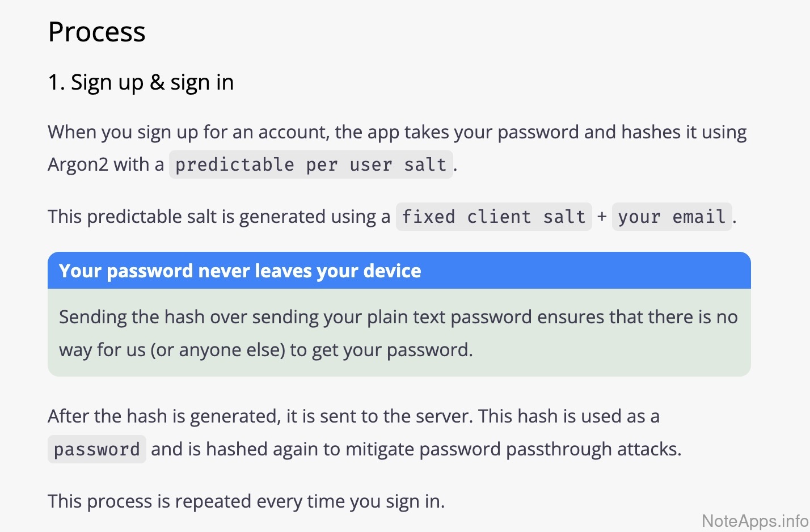Click the word "mitigate" in the paragraph
810x532 pixels.
point(379,449)
